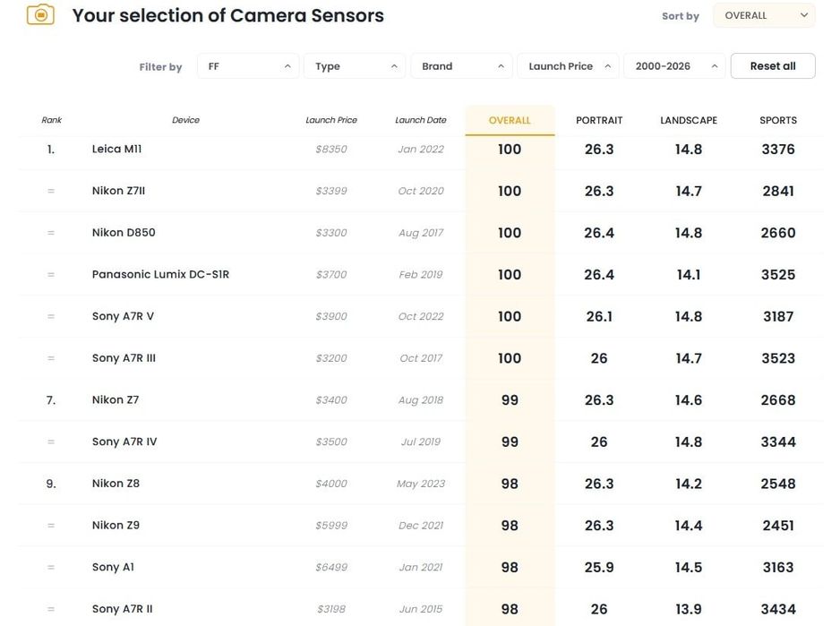The height and width of the screenshot is (626, 840).
Task: Expand the FF sensor size filter
Action: 248,66
